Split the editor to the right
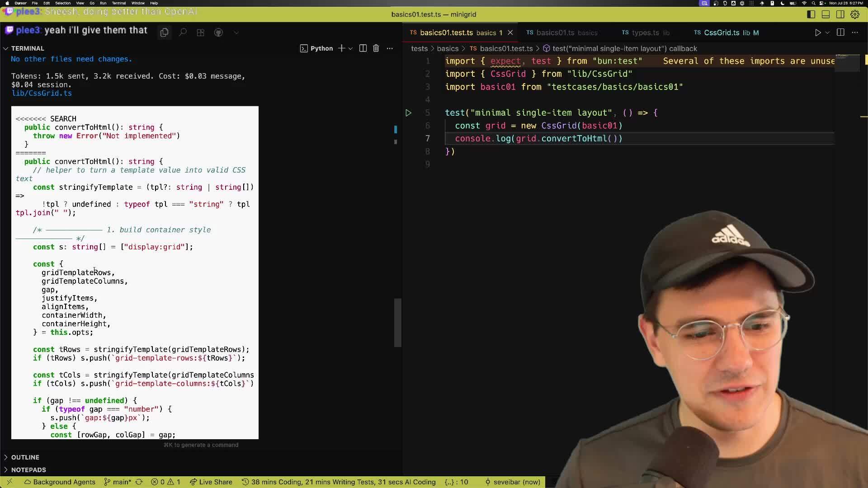The height and width of the screenshot is (488, 868). point(840,33)
